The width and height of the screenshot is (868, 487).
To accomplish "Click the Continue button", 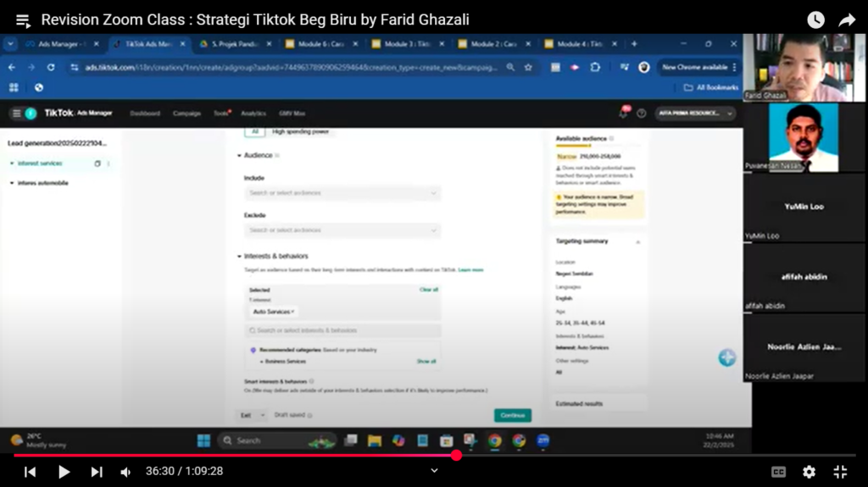I will point(513,416).
